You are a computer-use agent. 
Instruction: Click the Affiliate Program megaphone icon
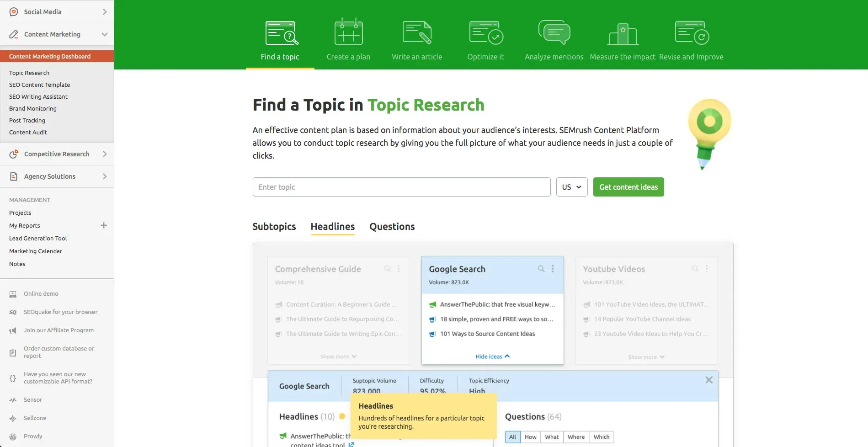tap(13, 330)
